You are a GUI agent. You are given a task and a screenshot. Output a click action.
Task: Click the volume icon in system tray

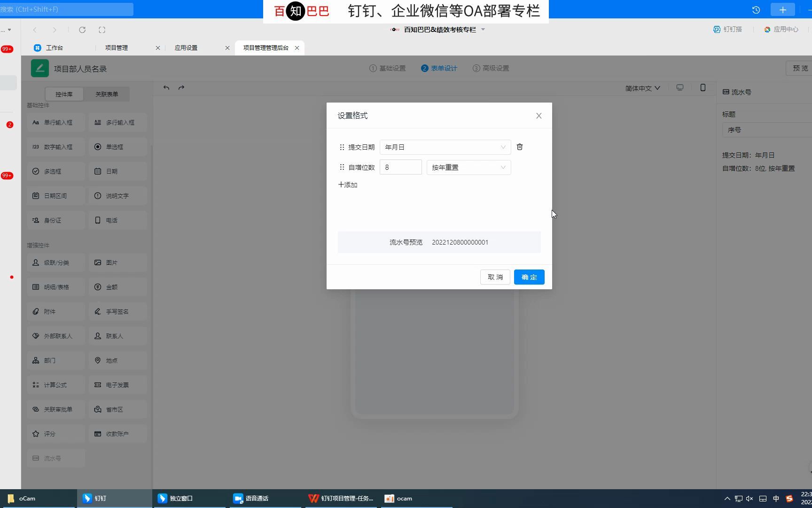[x=750, y=499]
